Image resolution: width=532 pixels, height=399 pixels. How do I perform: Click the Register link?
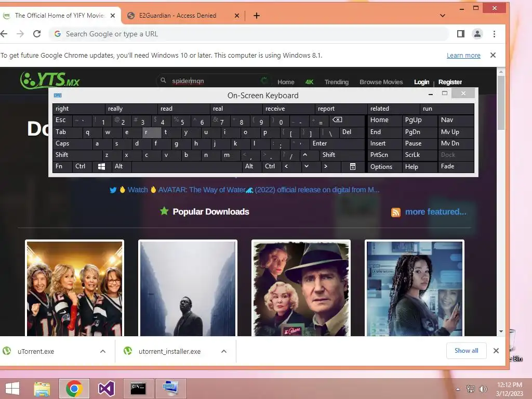tap(450, 82)
